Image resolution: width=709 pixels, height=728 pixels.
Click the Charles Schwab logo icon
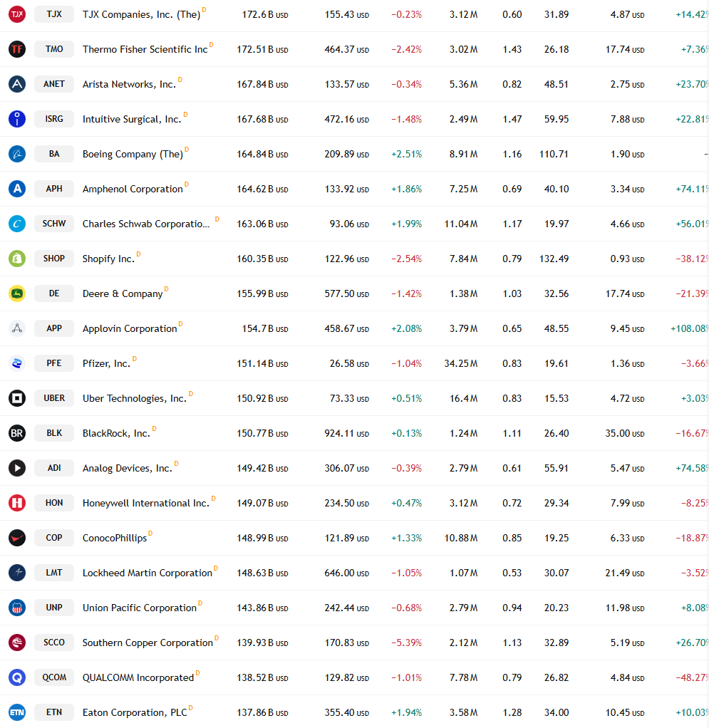17,224
